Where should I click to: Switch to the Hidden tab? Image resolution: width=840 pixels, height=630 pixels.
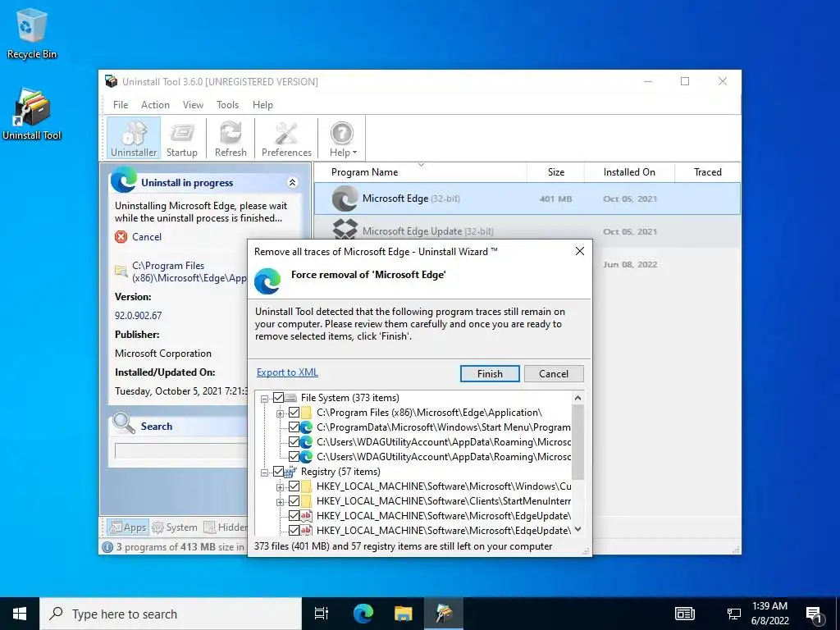click(x=226, y=527)
